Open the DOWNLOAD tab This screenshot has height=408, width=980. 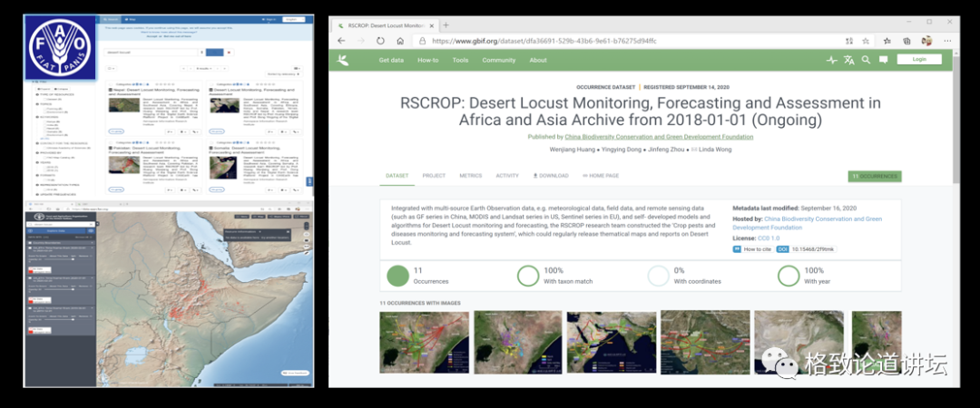pos(551,176)
